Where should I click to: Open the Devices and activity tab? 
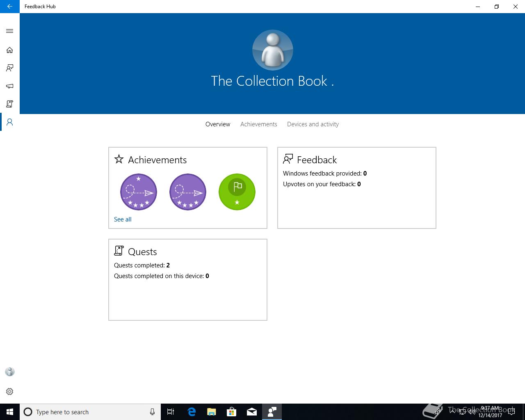(x=313, y=124)
